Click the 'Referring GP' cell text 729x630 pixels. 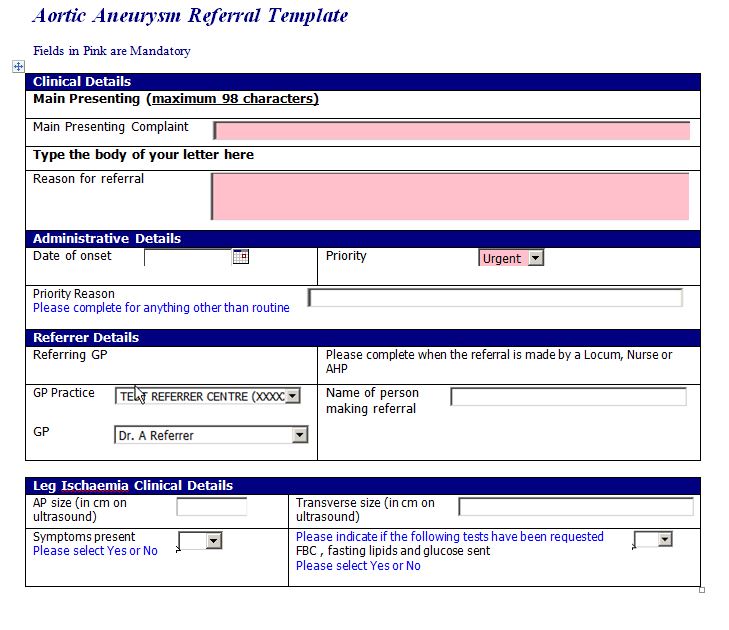[x=70, y=355]
